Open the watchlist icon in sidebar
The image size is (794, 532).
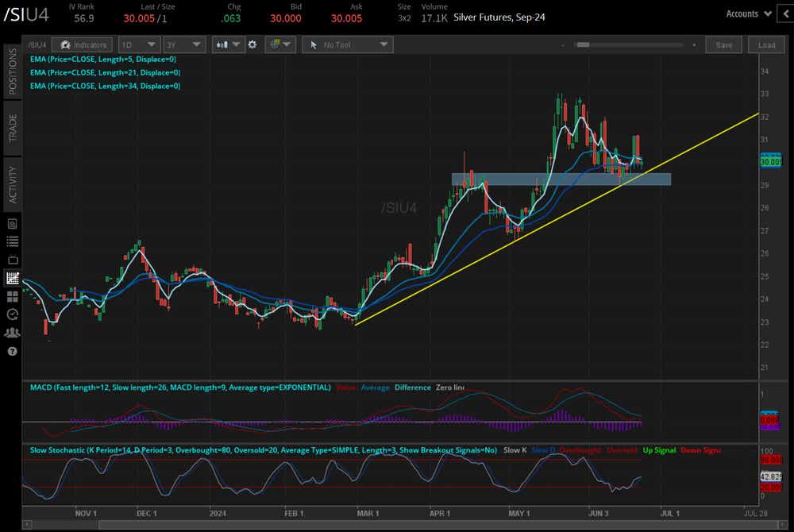pyautogui.click(x=12, y=241)
